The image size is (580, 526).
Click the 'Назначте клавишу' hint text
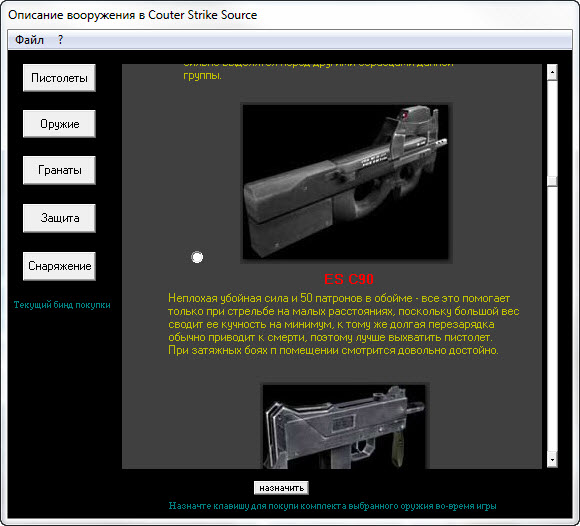[x=333, y=506]
